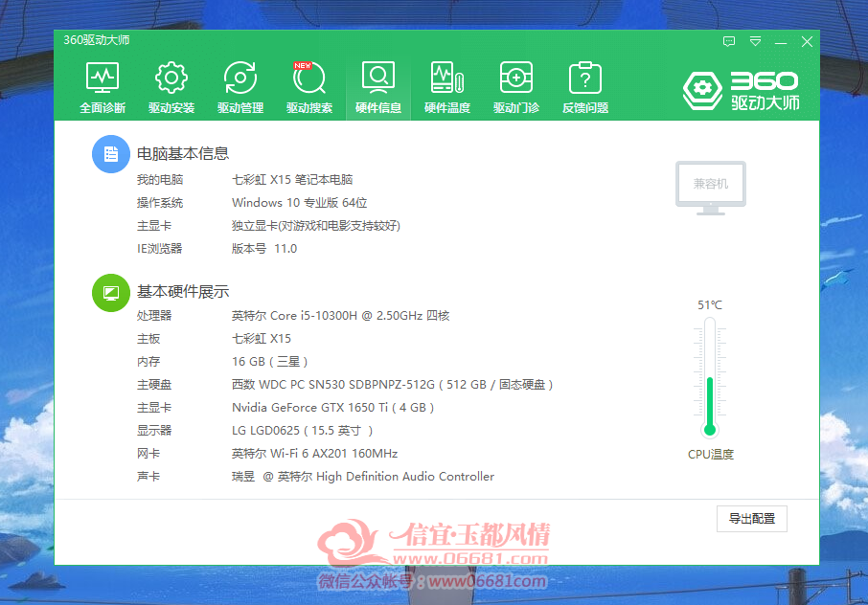This screenshot has height=605, width=868.
Task: Select the Nvidia GeForce GTX 1650 Ti text
Action: click(x=332, y=408)
